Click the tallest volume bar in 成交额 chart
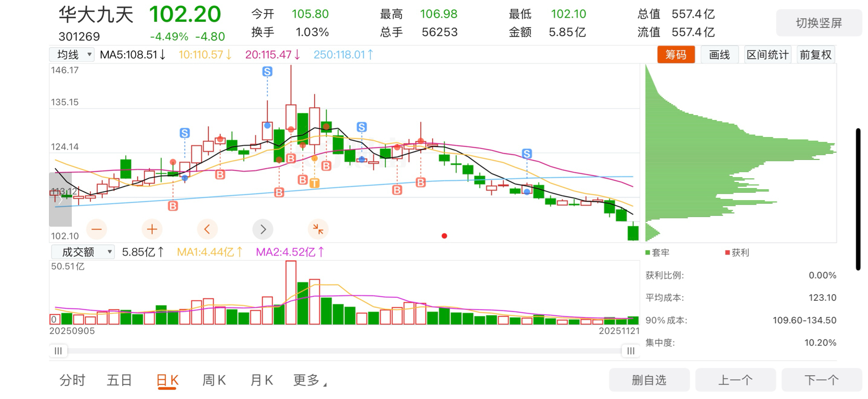This screenshot has height=399, width=868. [291, 293]
